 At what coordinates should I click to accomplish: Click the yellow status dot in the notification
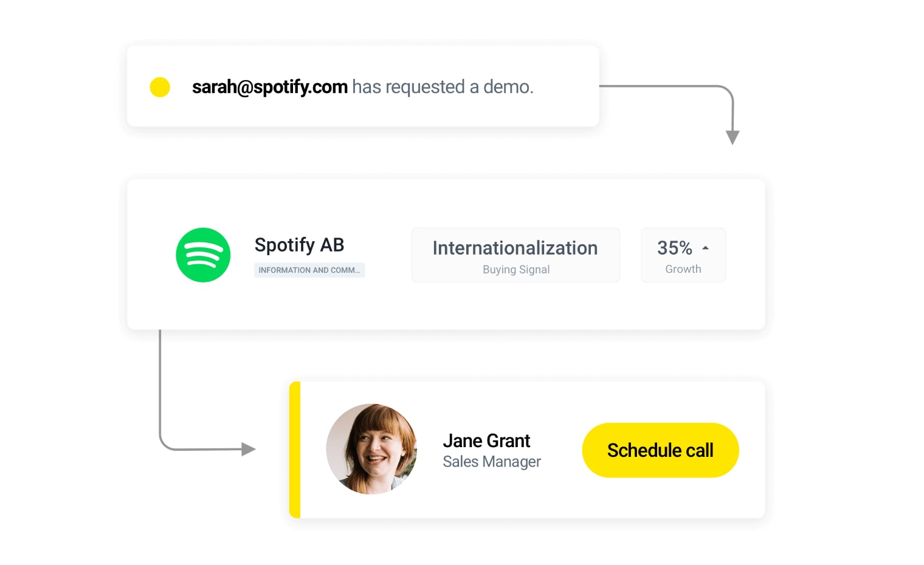[x=160, y=87]
